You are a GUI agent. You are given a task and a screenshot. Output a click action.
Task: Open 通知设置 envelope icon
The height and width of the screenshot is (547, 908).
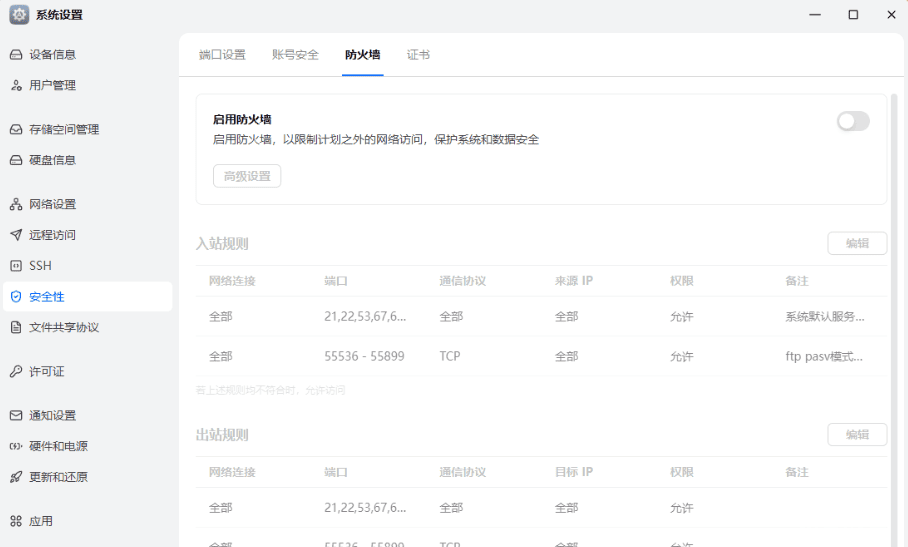[16, 416]
